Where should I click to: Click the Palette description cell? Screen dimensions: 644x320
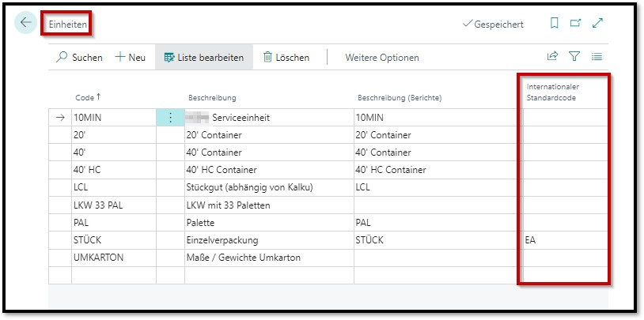267,222
